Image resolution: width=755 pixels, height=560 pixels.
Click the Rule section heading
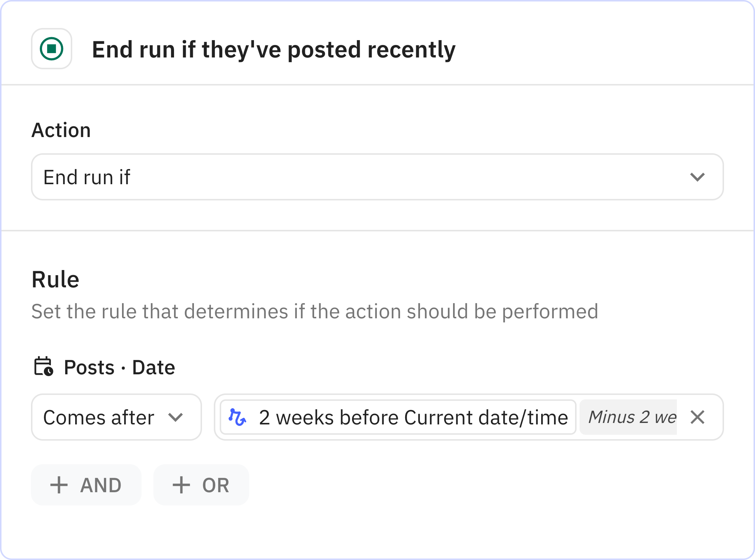click(x=55, y=279)
